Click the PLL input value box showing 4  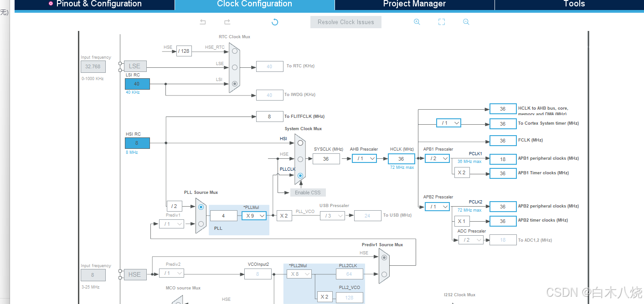point(223,216)
